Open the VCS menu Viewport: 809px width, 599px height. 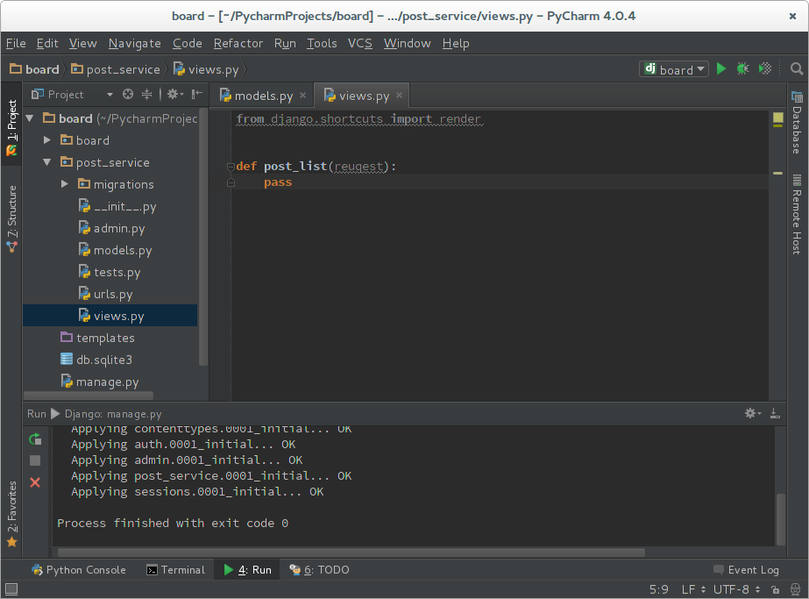(360, 43)
